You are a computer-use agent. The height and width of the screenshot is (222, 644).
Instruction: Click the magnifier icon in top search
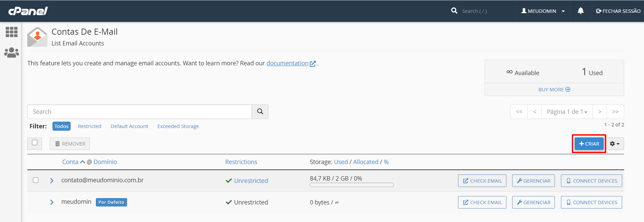pyautogui.click(x=454, y=11)
